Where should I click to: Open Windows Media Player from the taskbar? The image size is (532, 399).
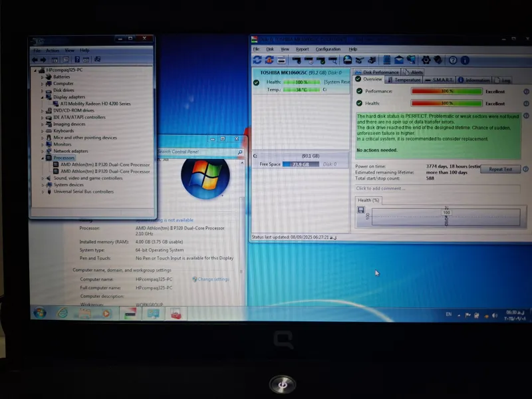106,313
